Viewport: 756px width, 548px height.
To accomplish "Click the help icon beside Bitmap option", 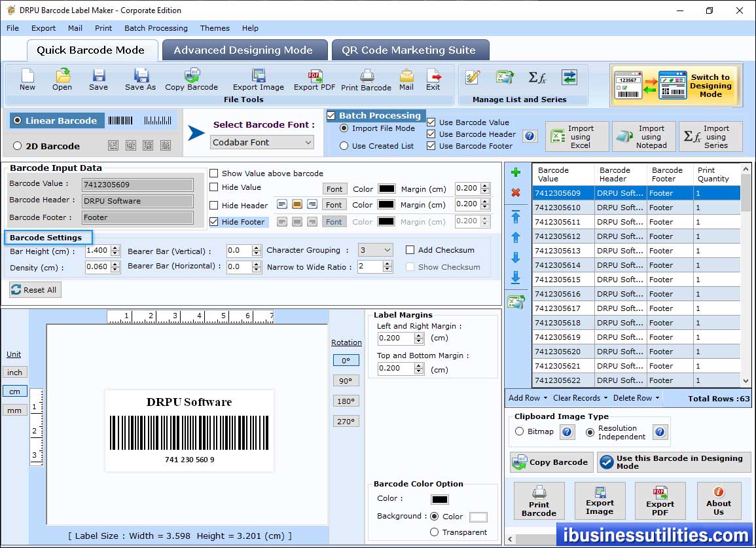I will coord(567,431).
